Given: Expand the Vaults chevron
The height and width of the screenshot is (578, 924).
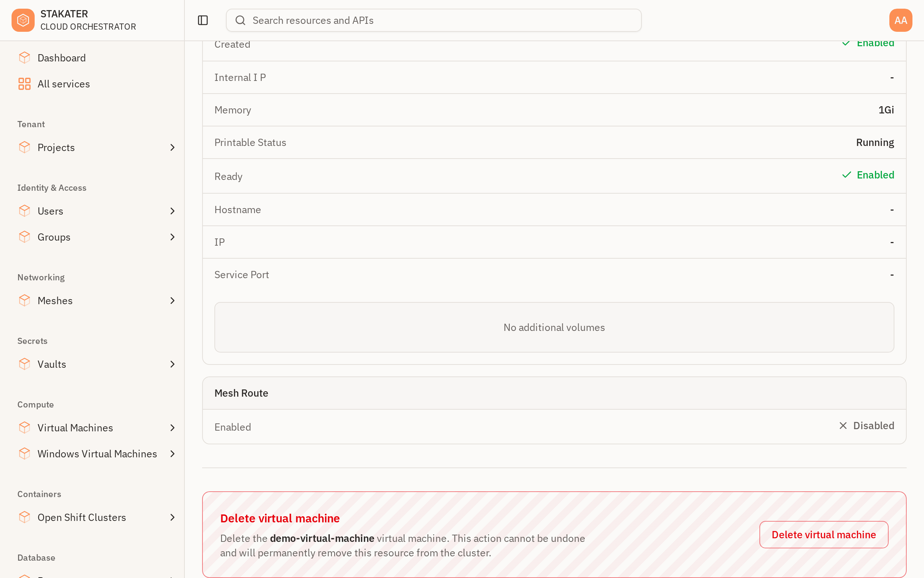Looking at the screenshot, I should point(173,364).
